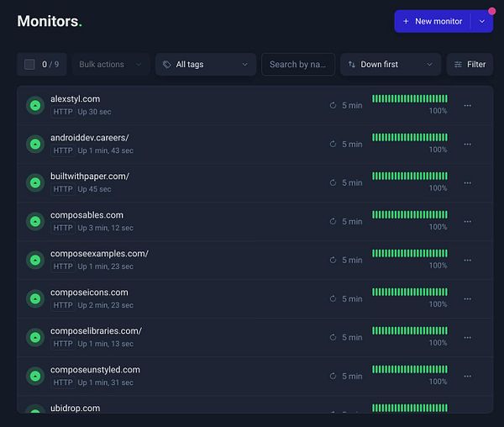Click the uptime bar chart for composeunstyled.com
Viewport: 504px width, 427px height.
click(410, 369)
